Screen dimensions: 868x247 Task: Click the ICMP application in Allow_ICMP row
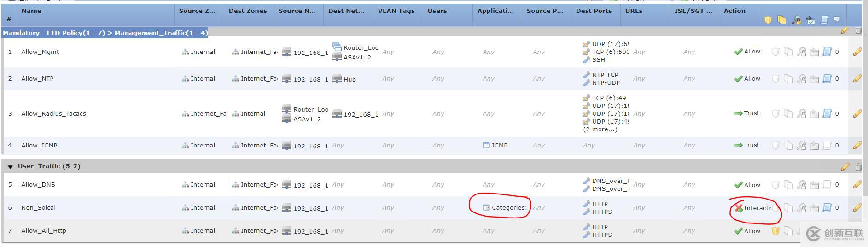(x=495, y=145)
